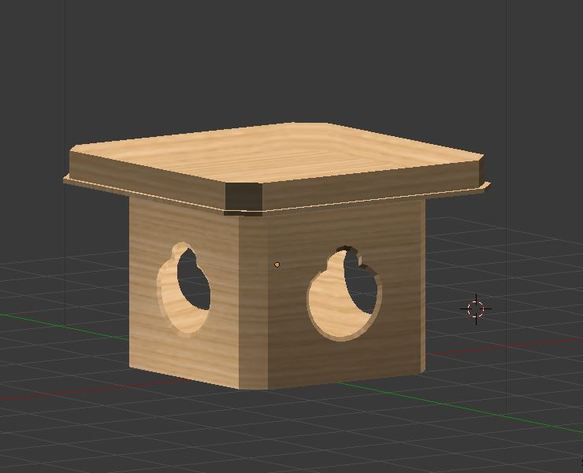The width and height of the screenshot is (583, 473).
Task: Click the green axis line left of the box
Action: tap(63, 326)
